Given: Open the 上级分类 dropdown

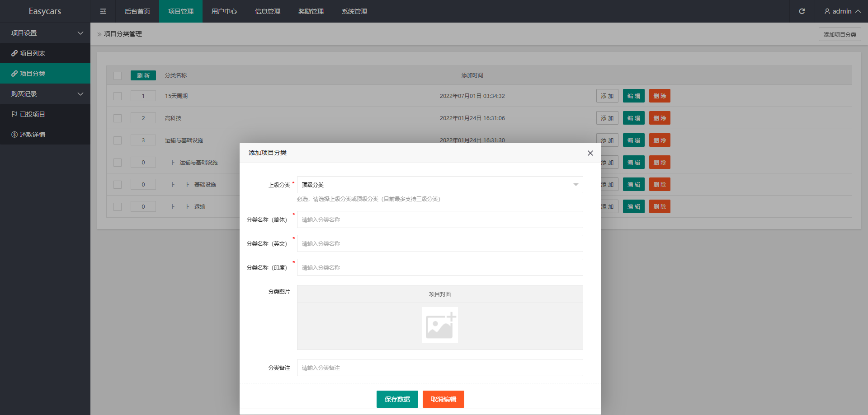Looking at the screenshot, I should point(439,185).
